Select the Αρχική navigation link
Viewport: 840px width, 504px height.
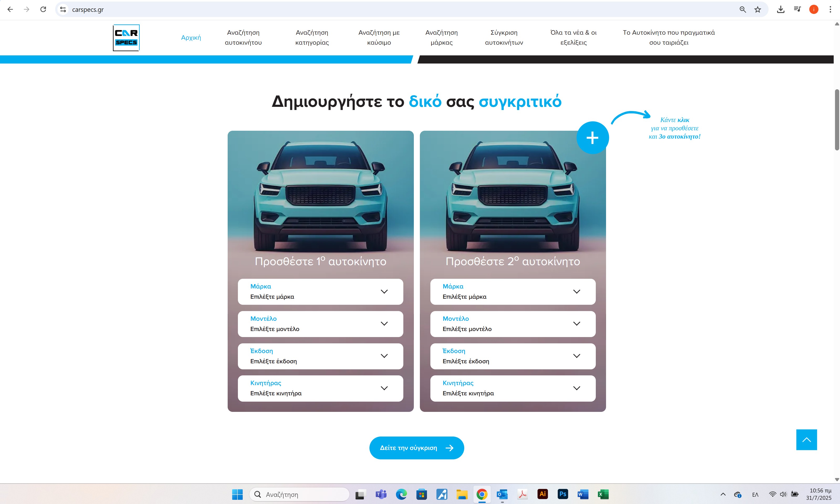point(191,38)
